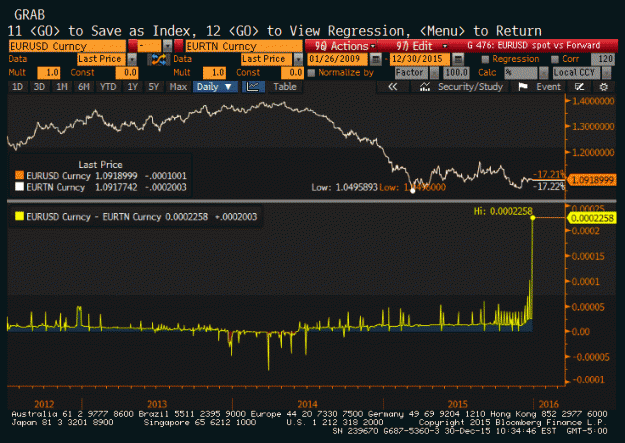Open the Daily periodicity dropdown
This screenshot has height=443, width=625.
[x=215, y=87]
